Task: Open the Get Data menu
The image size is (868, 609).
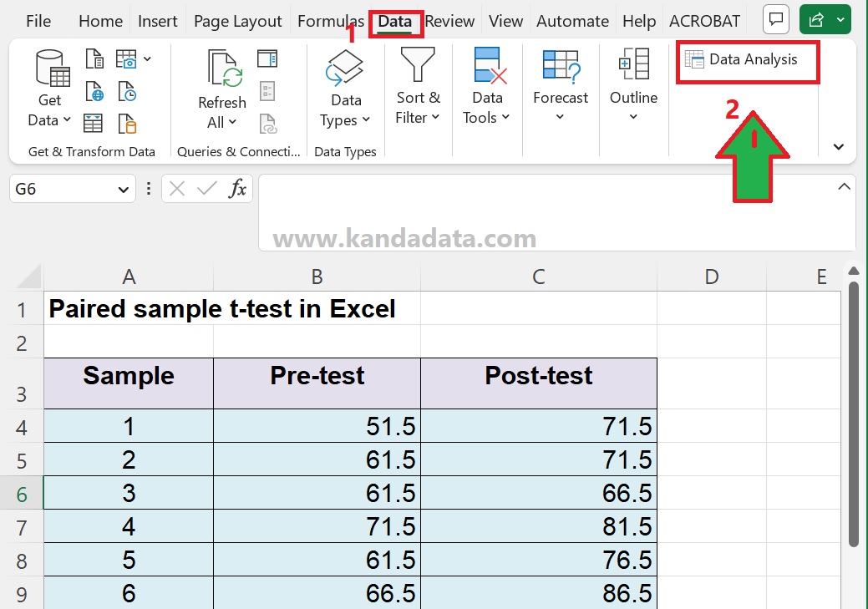Action: point(49,89)
